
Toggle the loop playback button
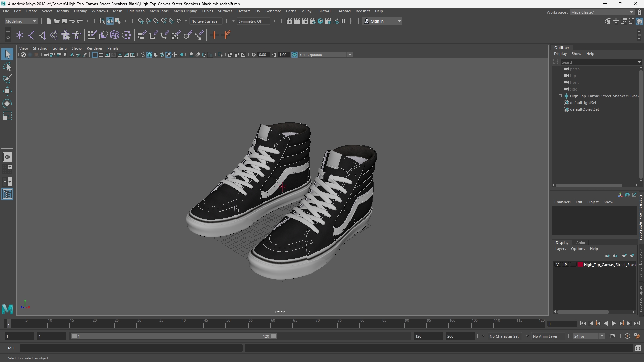612,336
